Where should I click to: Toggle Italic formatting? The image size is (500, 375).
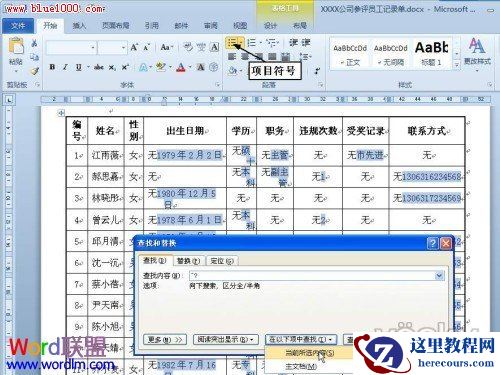click(x=65, y=68)
